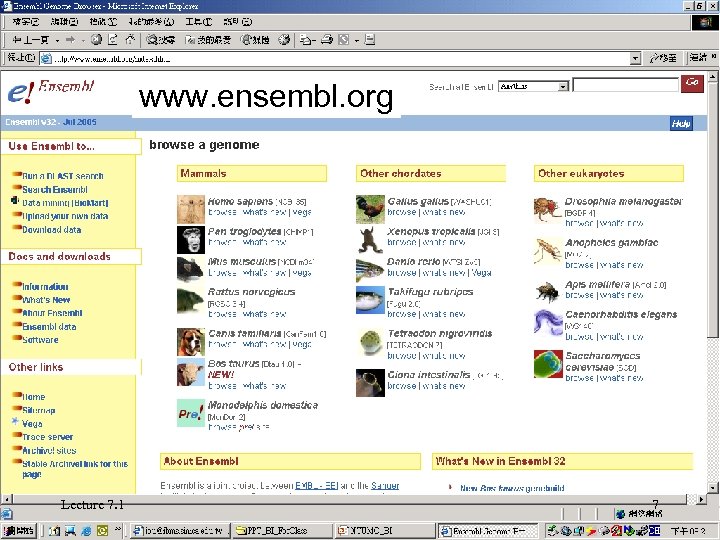Click the Print toolbar icon
Image resolution: width=720 pixels, height=540 pixels.
(326, 40)
